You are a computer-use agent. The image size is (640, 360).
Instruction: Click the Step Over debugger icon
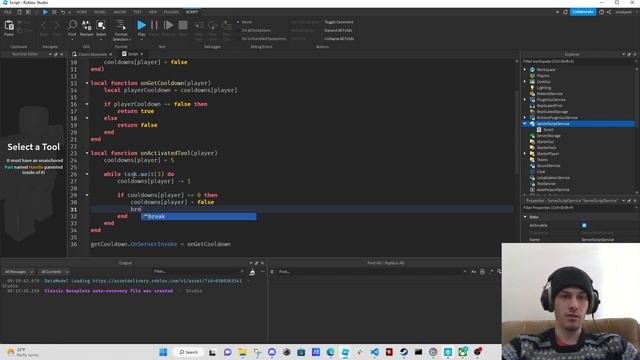click(212, 26)
